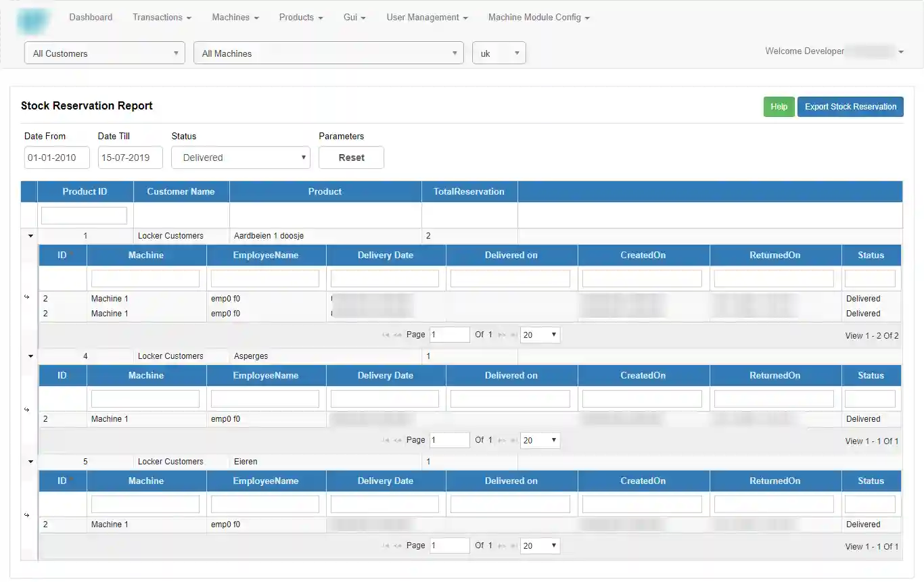Go to first page in Aardbeien subgrid pager

[x=386, y=335]
